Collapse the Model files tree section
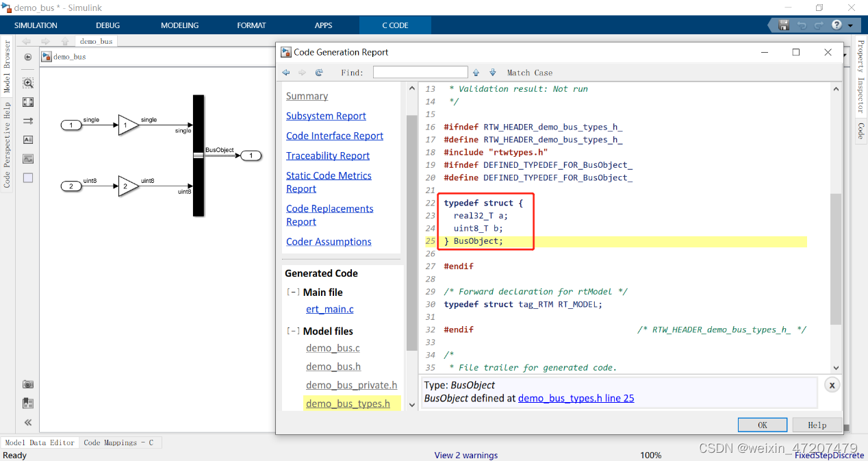Image resolution: width=868 pixels, height=461 pixels. click(292, 332)
